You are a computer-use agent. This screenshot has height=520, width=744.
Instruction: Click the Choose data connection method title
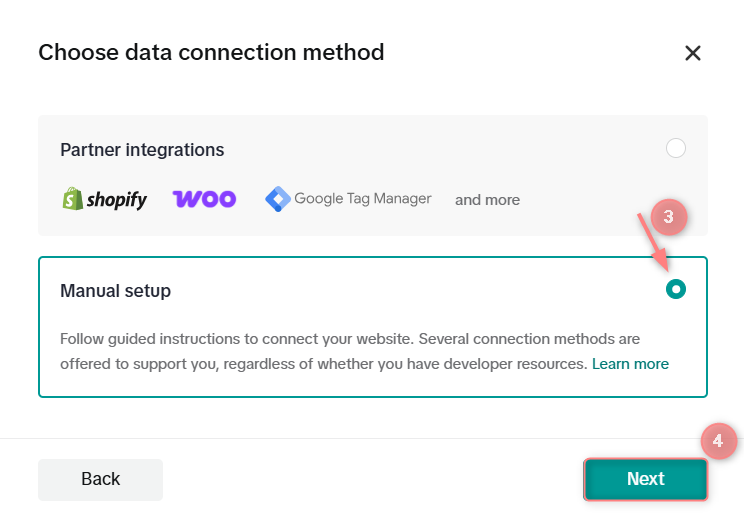pyautogui.click(x=211, y=52)
